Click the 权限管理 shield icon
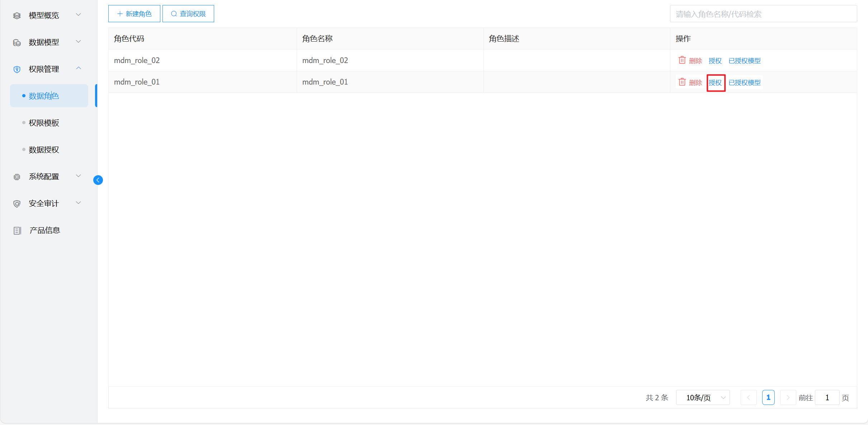Viewport: 868px width, 425px height. [17, 69]
